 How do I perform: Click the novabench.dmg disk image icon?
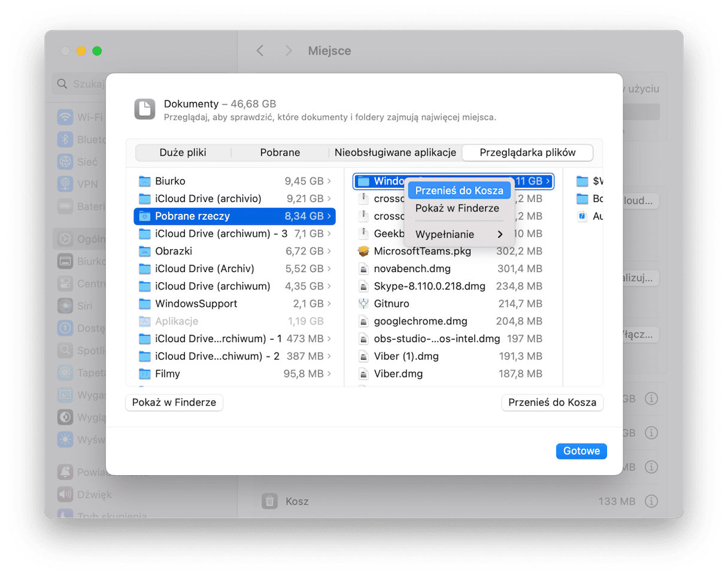coord(363,269)
